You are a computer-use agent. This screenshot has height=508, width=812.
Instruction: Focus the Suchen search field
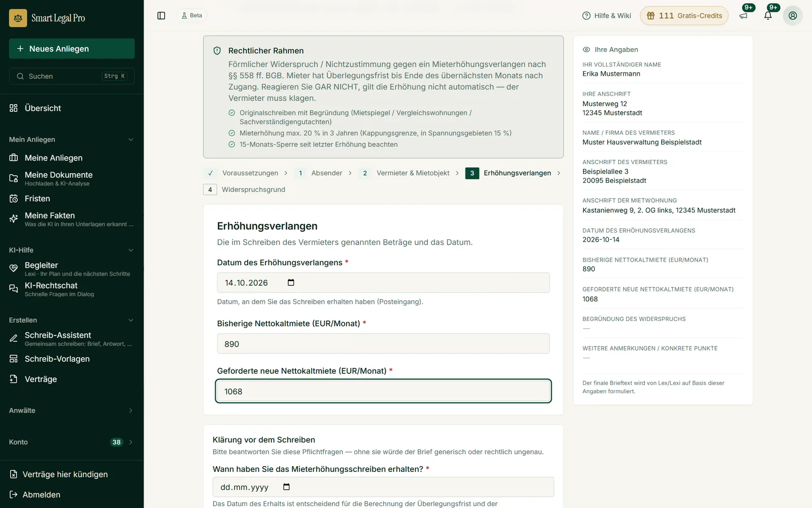72,76
